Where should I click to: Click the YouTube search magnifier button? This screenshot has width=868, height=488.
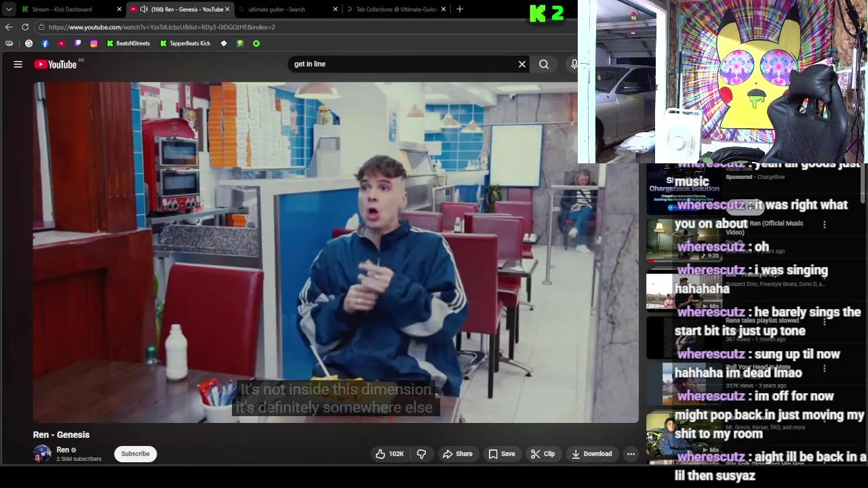point(544,64)
